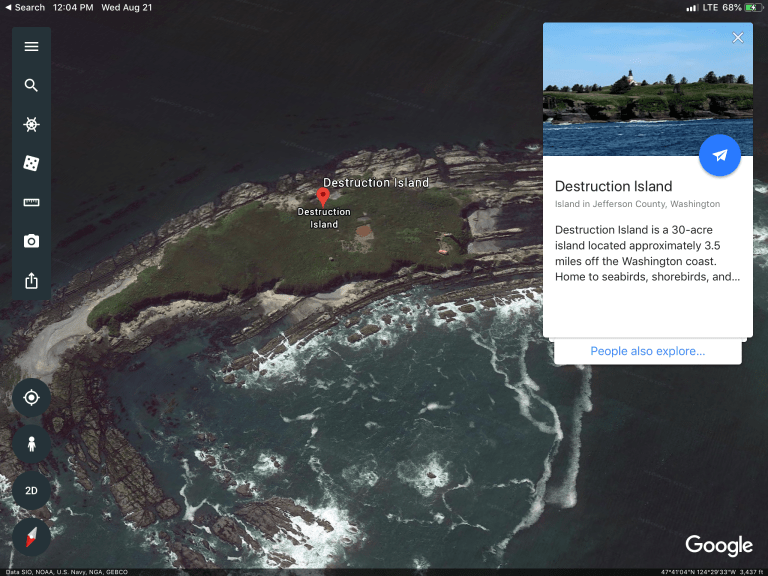The image size is (768, 576).
Task: Tap the Destruction Island card title
Action: (613, 186)
